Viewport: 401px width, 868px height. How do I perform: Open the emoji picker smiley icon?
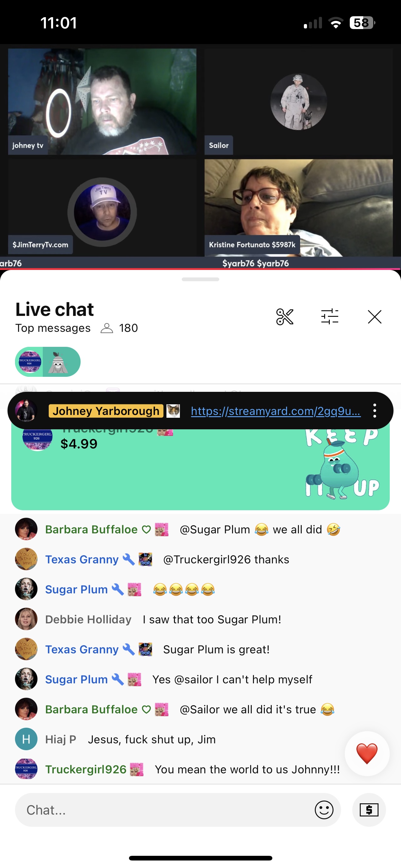click(324, 810)
